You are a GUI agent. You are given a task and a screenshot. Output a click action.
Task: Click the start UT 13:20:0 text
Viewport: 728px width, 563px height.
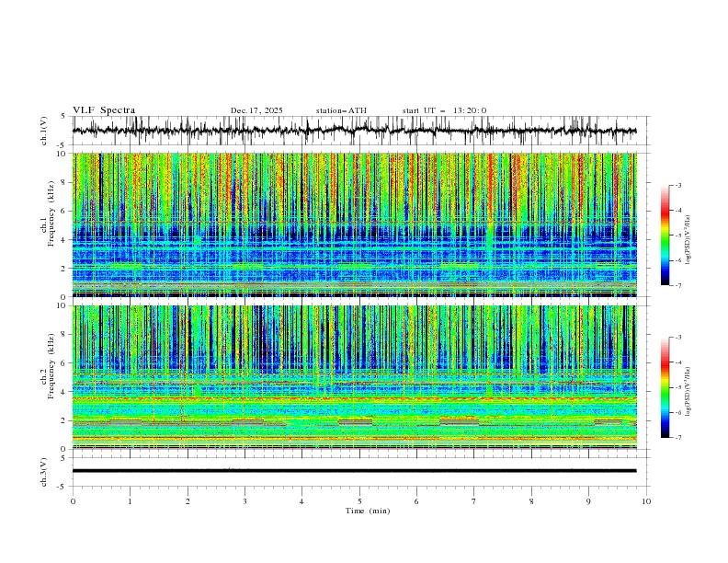coord(444,110)
